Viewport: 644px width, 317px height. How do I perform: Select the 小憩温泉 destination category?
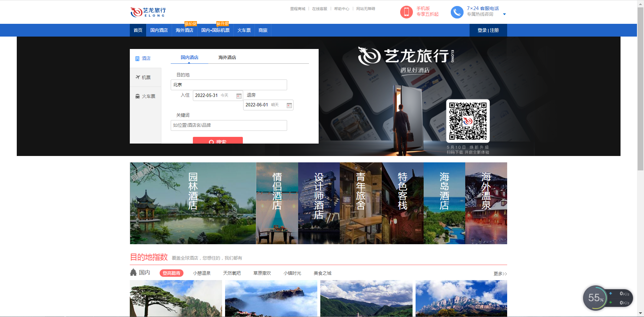[x=202, y=273]
